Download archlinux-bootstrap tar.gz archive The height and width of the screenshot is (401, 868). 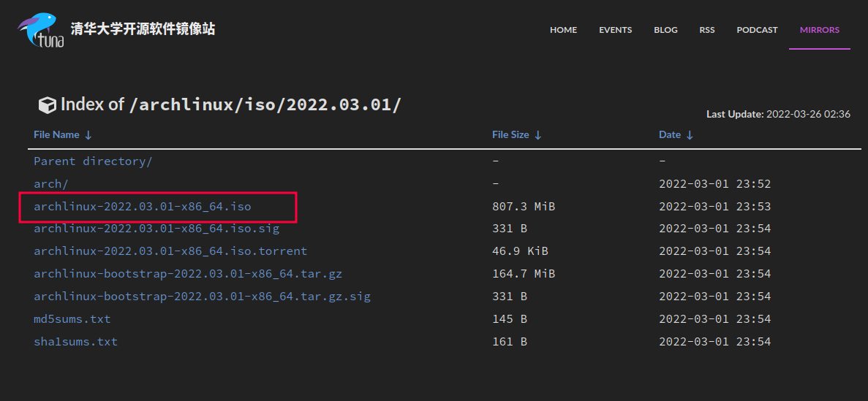(x=187, y=274)
